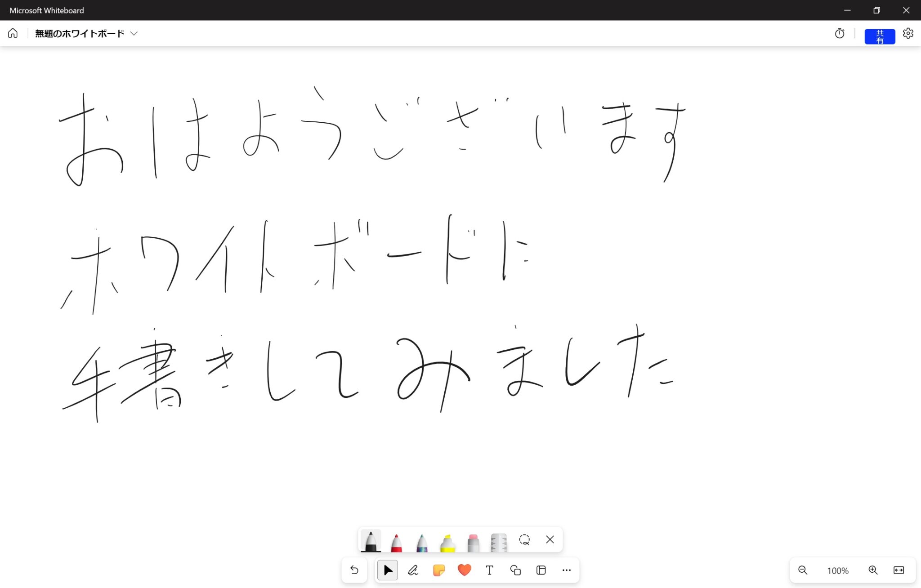Image resolution: width=921 pixels, height=588 pixels.
Task: Undo the last ink stroke
Action: coord(354,570)
